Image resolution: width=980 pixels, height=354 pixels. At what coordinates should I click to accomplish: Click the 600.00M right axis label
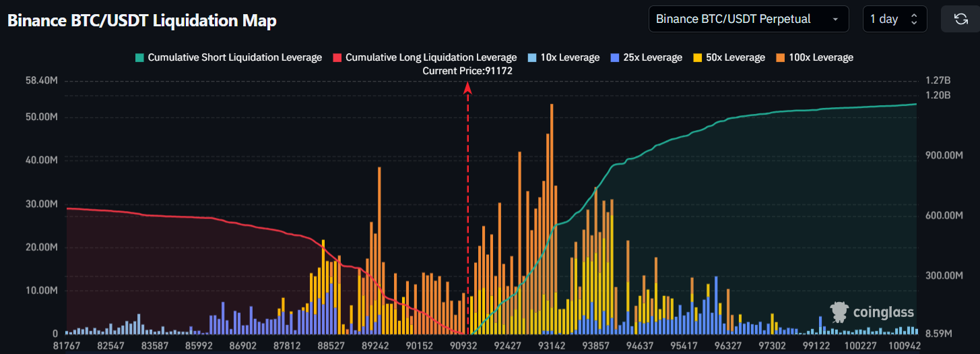click(944, 215)
